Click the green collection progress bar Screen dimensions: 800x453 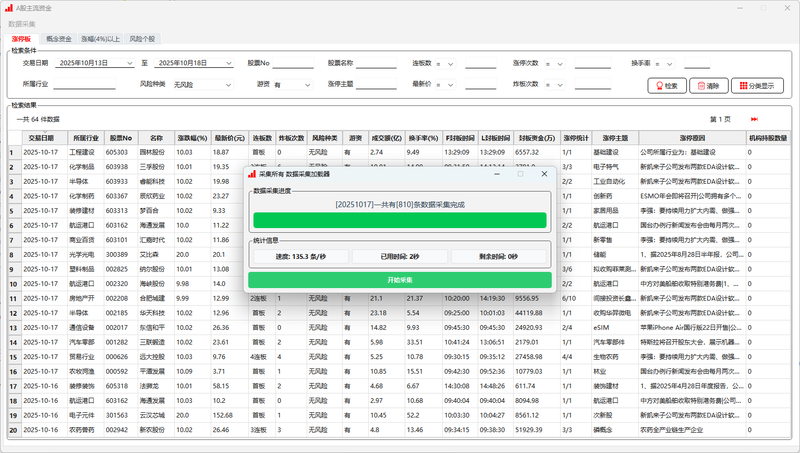(399, 221)
